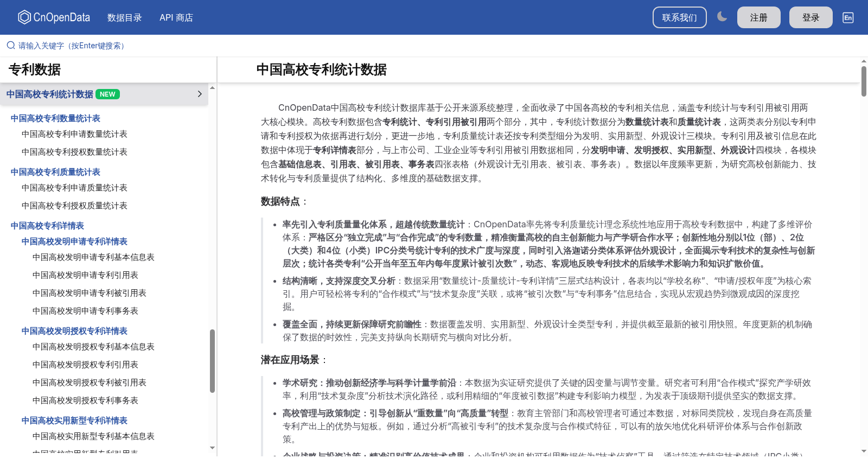Viewport: 868px width, 465px height.
Task: Select 中国高校发明申请专利被引用表
Action: coord(90,293)
